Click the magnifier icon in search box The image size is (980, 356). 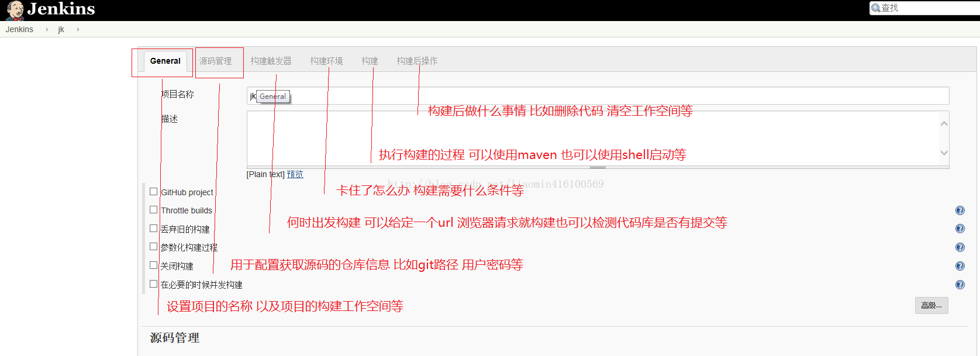[876, 8]
